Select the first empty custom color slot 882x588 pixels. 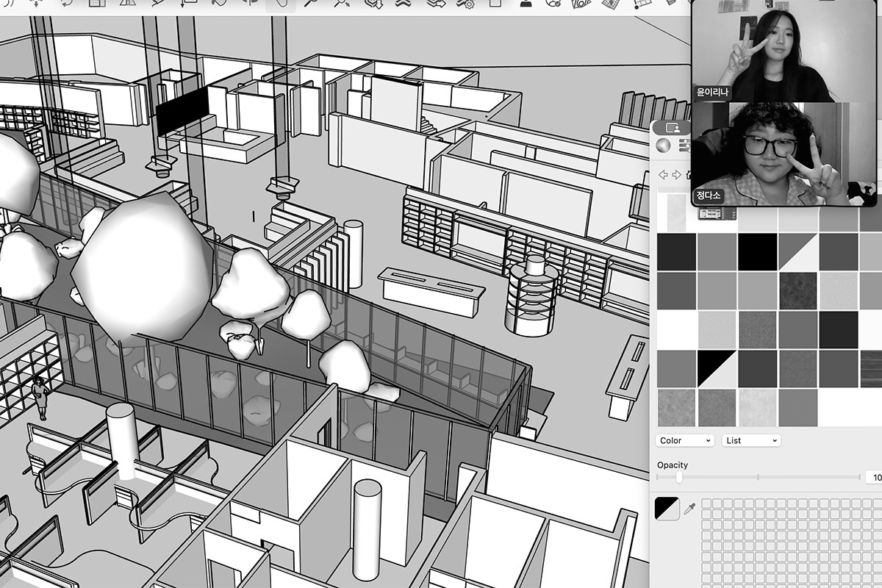point(707,503)
